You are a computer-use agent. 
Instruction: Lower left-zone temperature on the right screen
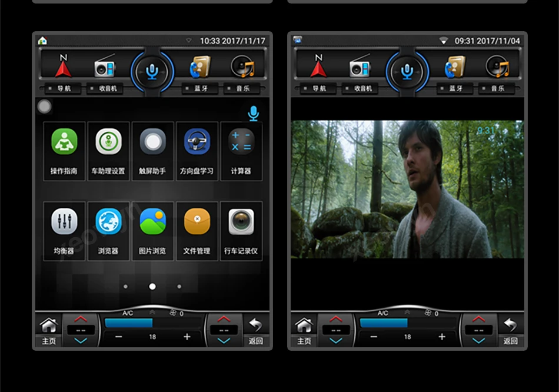336,341
